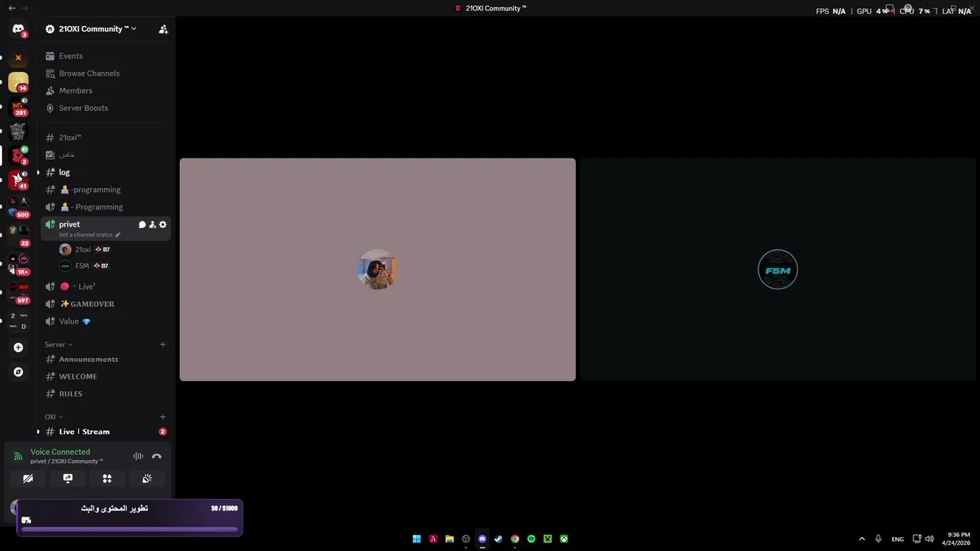Open Xbox app from taskbar
Image resolution: width=980 pixels, height=551 pixels.
(564, 539)
